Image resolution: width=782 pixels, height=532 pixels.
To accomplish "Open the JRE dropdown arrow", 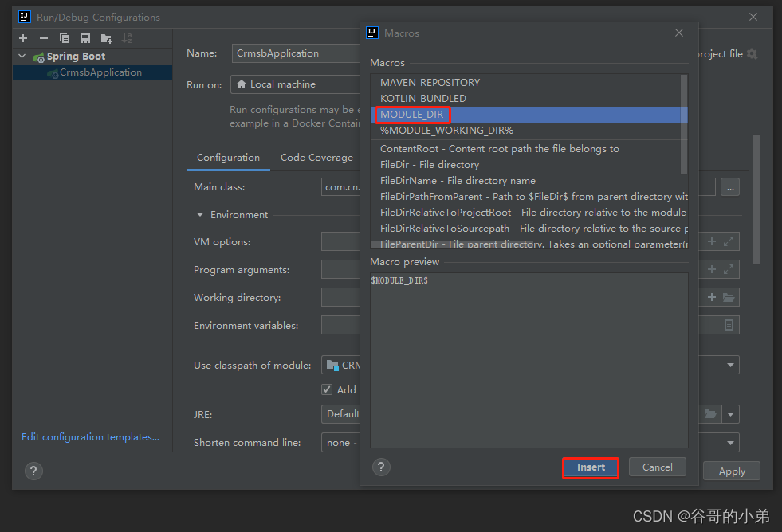I will tap(731, 414).
